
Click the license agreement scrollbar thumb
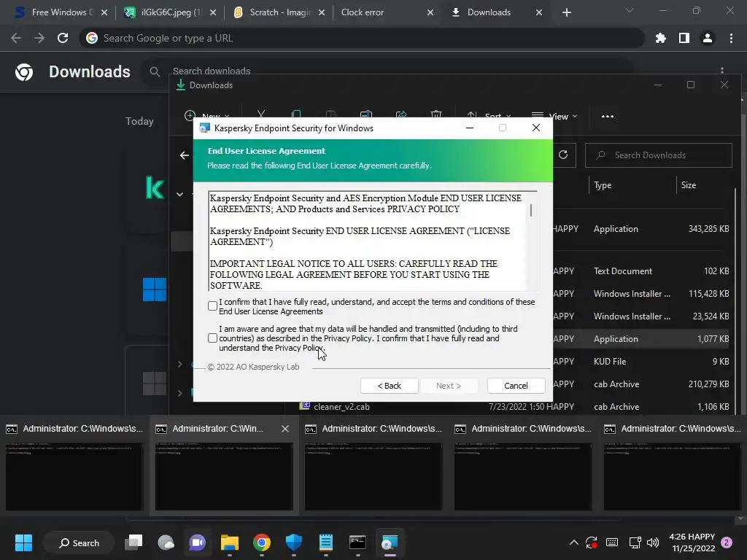coord(531,210)
